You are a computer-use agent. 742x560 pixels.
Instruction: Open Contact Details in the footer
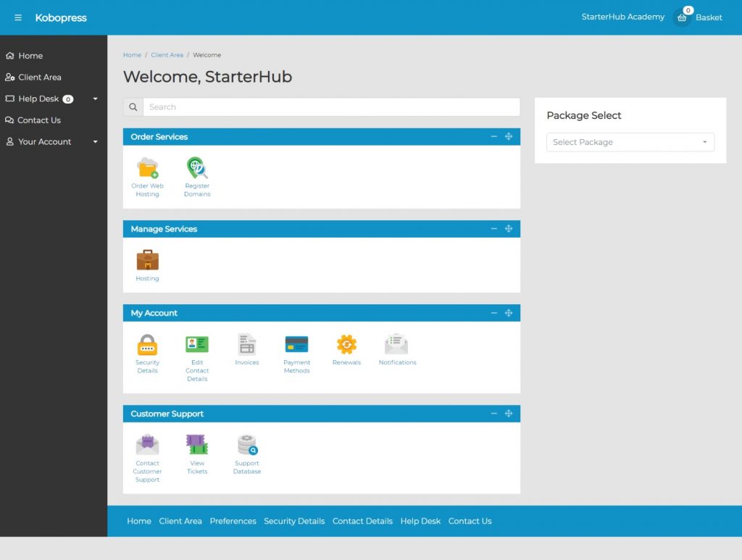[x=362, y=521]
